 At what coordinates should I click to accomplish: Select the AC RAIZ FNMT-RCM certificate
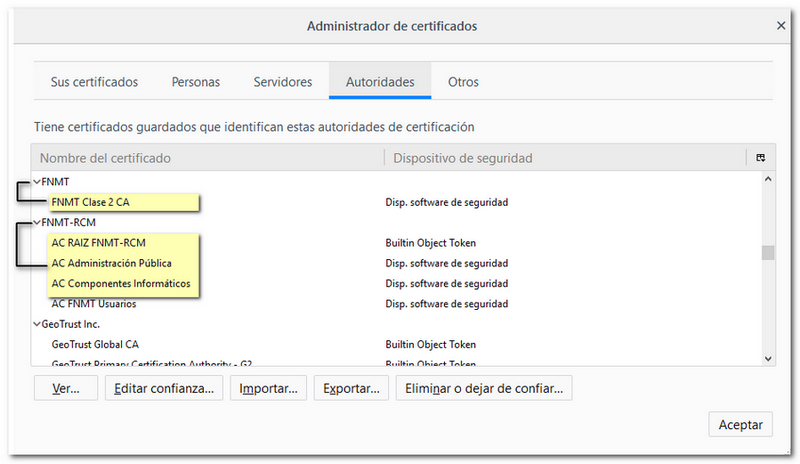coord(98,243)
